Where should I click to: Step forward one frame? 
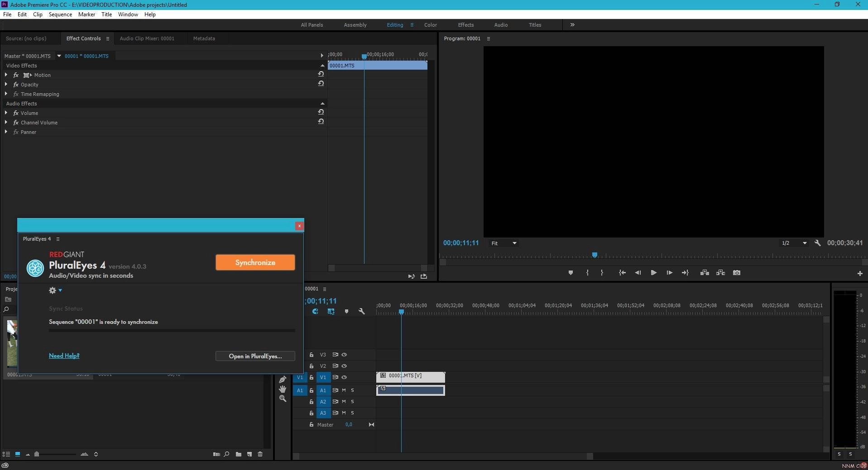point(669,273)
